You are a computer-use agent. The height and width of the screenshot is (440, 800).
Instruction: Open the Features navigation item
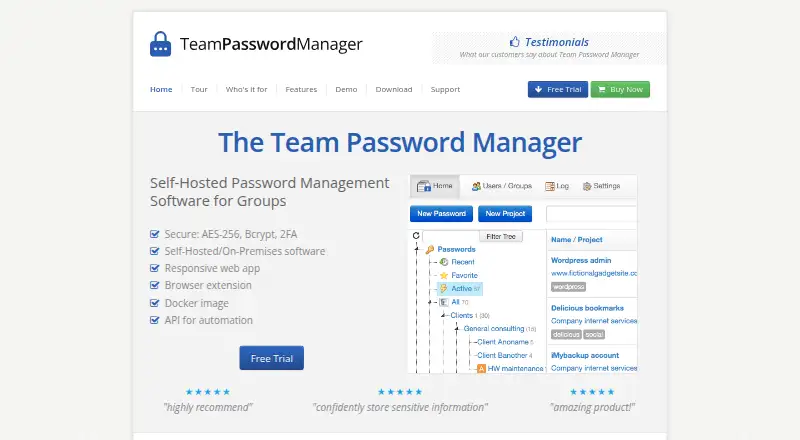[301, 89]
